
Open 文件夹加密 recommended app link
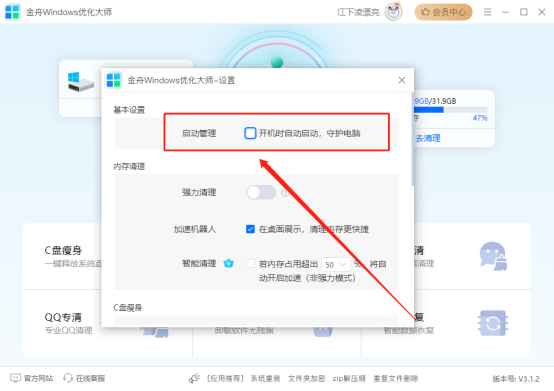pyautogui.click(x=306, y=379)
